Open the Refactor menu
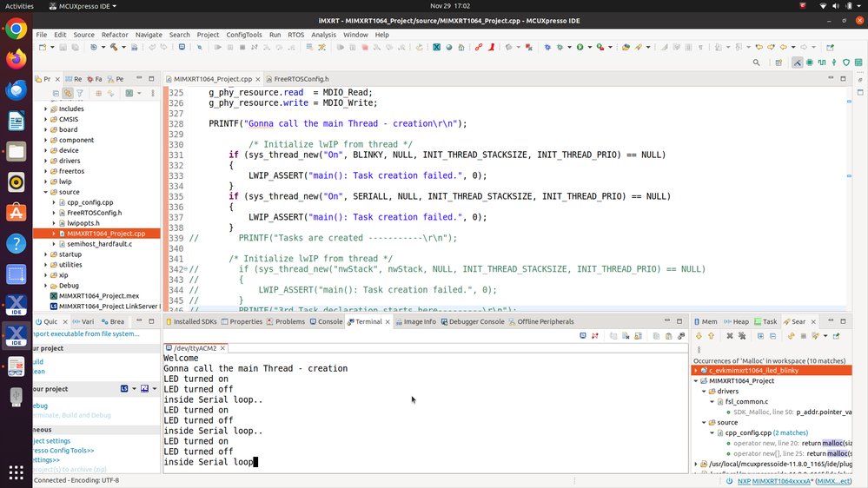The image size is (868, 488). click(x=115, y=35)
